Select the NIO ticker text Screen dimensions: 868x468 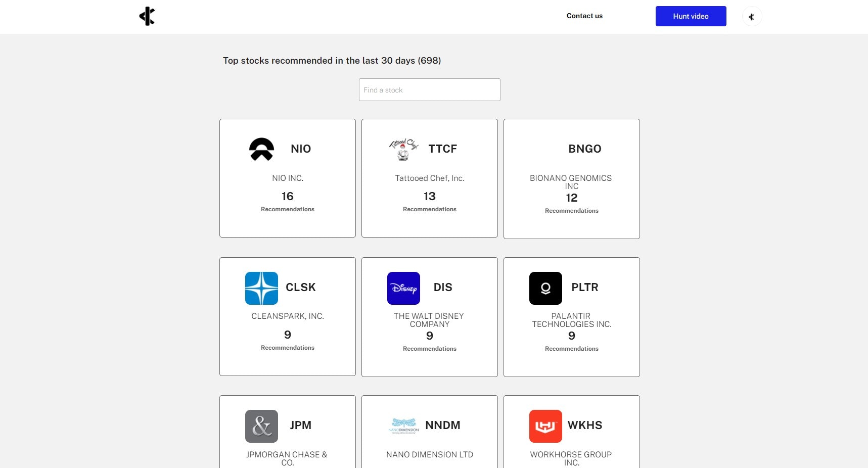(301, 149)
